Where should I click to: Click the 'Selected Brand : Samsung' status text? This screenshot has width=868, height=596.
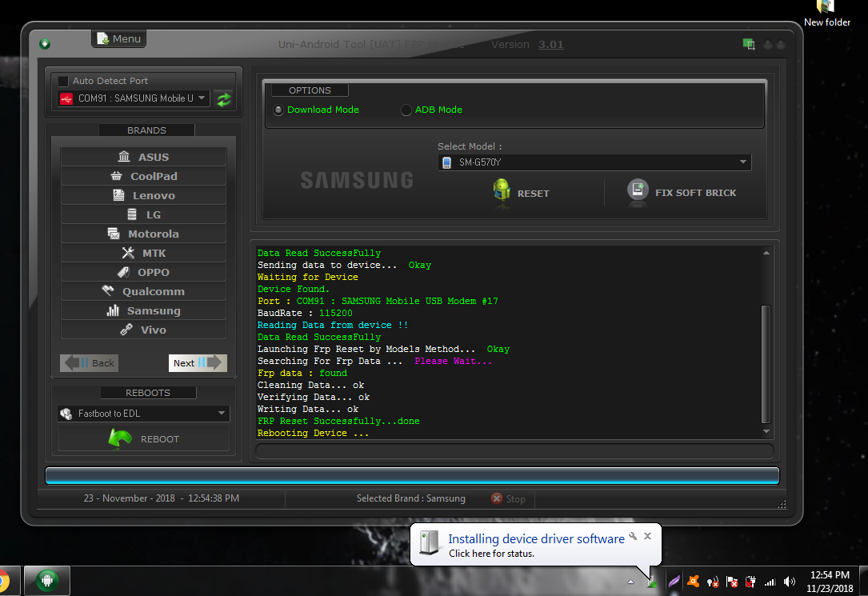[x=410, y=498]
